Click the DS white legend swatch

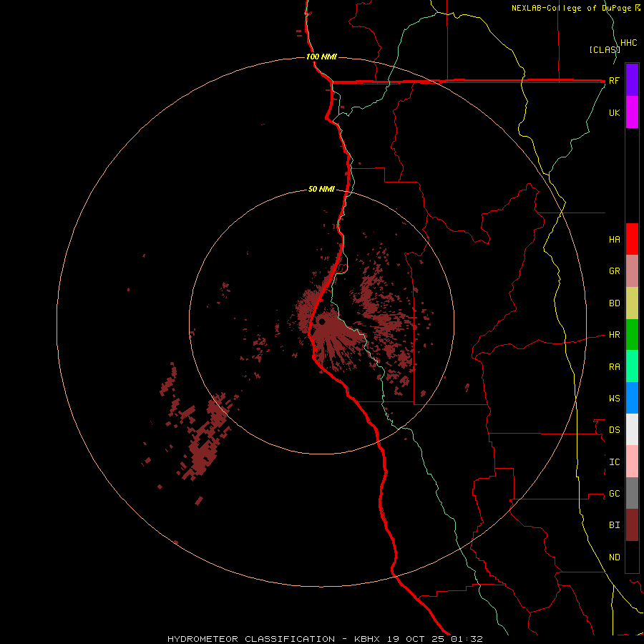[632, 429]
